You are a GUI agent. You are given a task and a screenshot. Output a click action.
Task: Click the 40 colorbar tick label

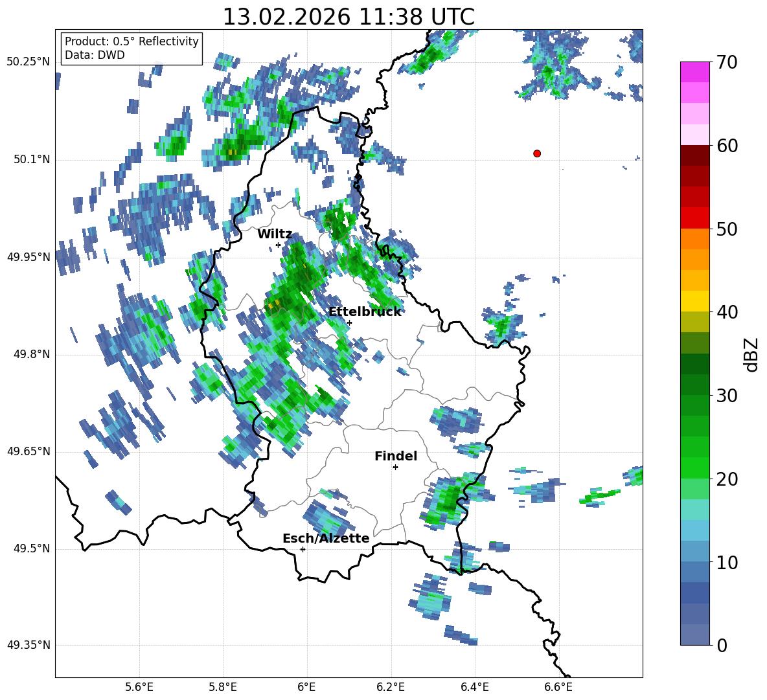pos(726,312)
